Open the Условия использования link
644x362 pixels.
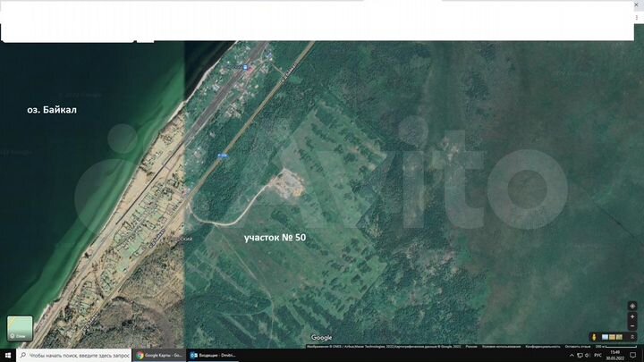(499, 346)
